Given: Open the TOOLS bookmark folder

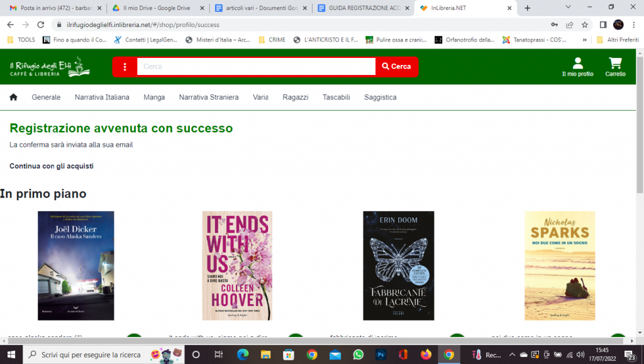Looking at the screenshot, I should [21, 40].
